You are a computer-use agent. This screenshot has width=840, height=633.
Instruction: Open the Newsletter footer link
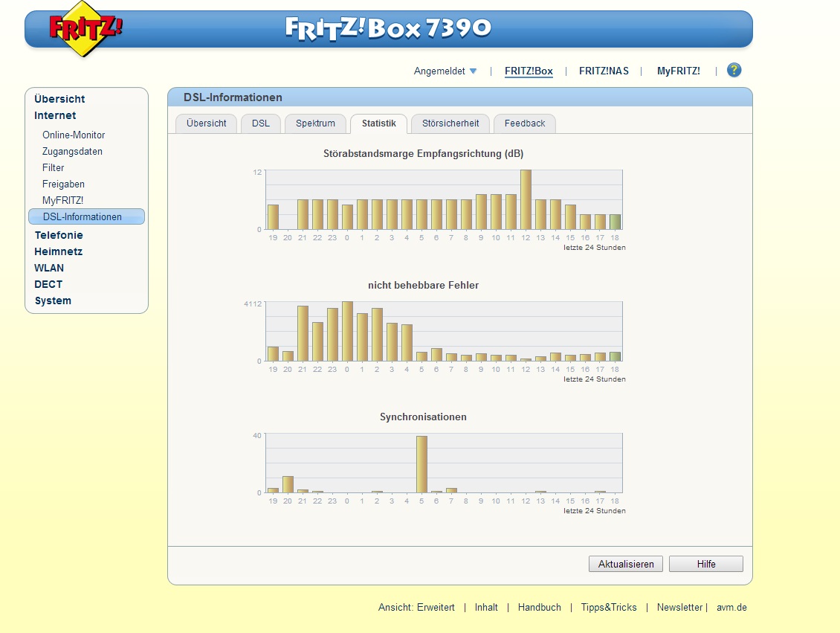(x=679, y=607)
